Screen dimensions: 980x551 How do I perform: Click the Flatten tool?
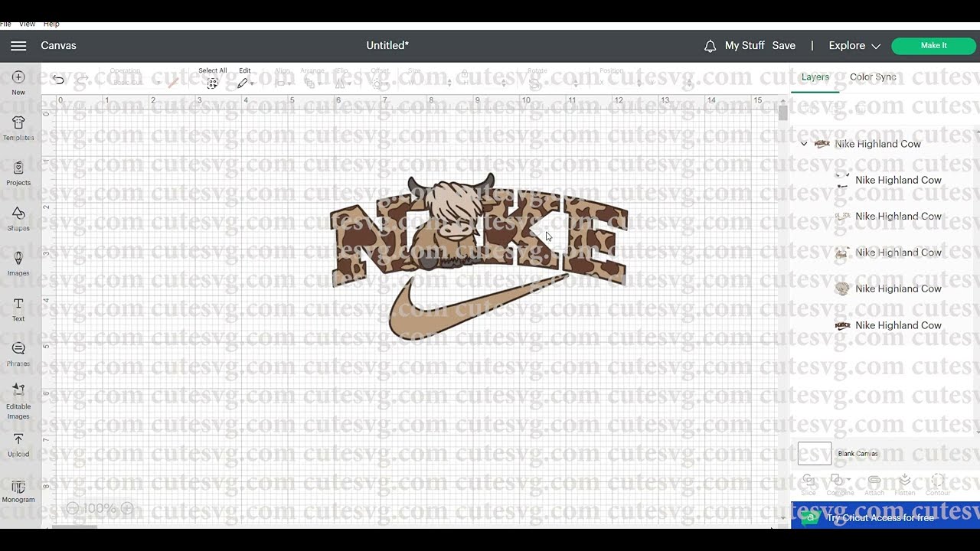905,484
